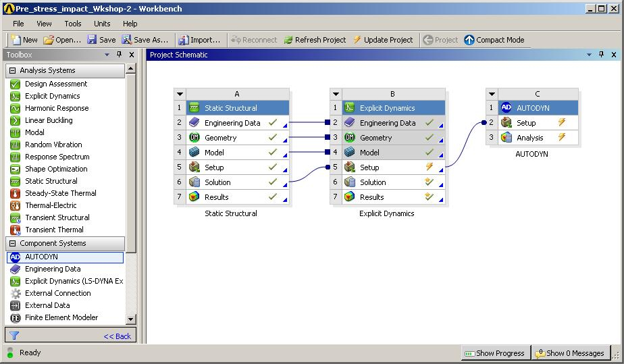Click Import toolbar button

point(199,40)
